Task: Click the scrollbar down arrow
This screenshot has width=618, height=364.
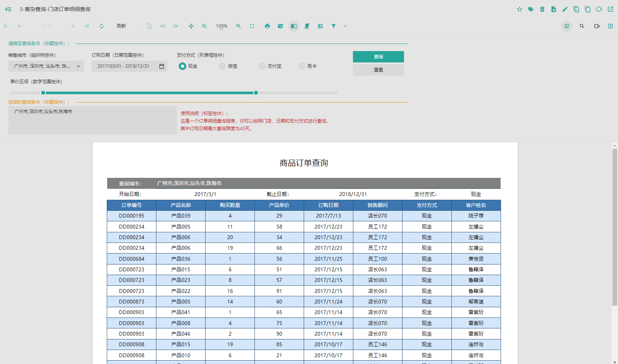Action: 615,362
